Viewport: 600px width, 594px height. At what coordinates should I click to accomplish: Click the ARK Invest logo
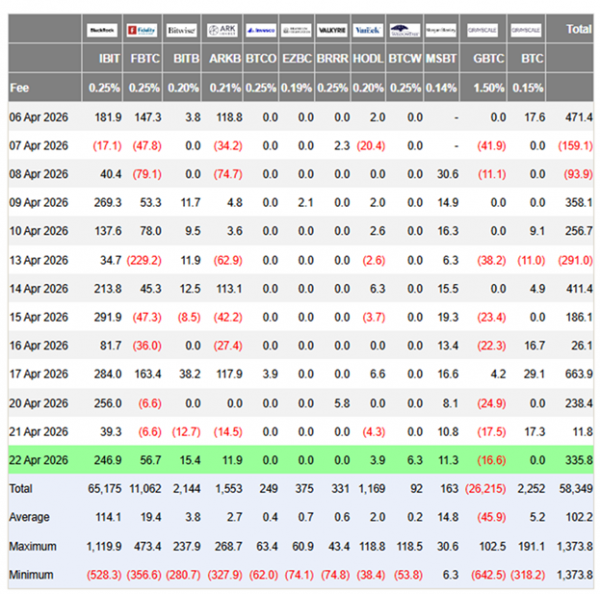coord(222,30)
